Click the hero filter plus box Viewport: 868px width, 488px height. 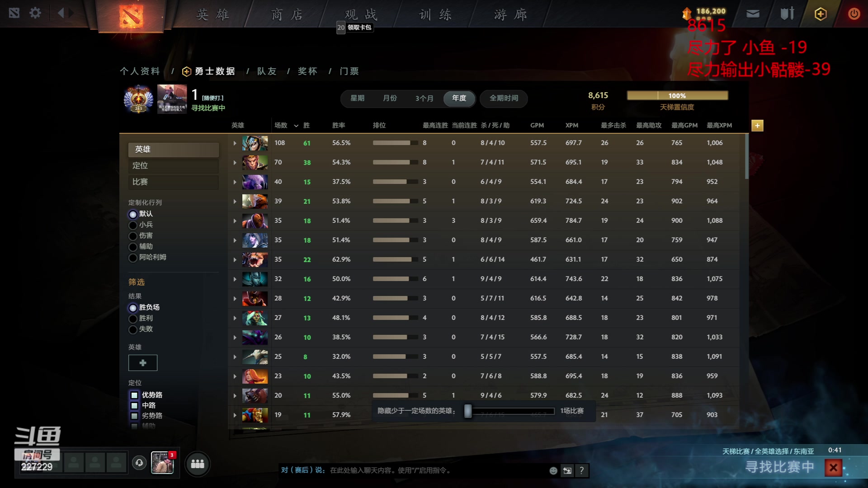point(143,363)
